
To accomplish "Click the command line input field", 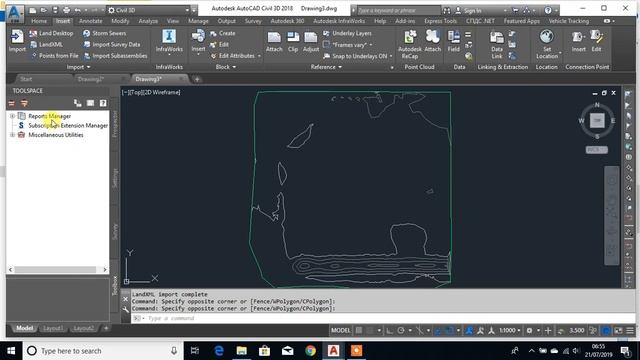I will [382, 318].
